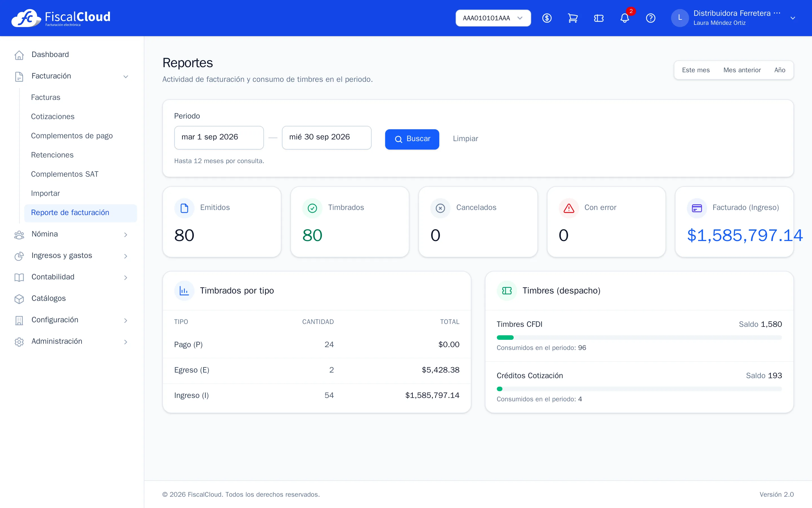The width and height of the screenshot is (812, 508).
Task: Click the Limpiar link
Action: click(x=465, y=139)
